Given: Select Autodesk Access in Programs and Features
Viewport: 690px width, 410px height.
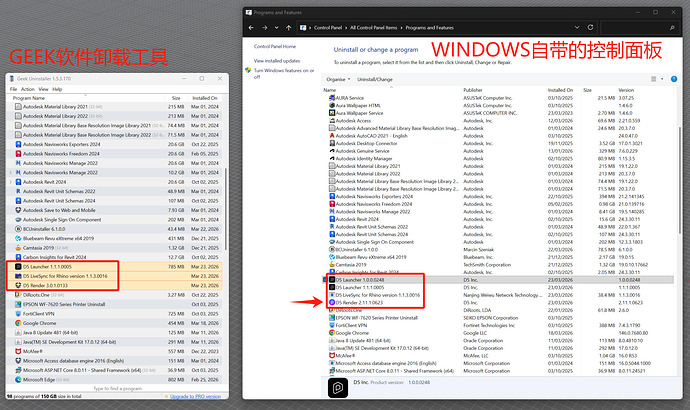Looking at the screenshot, I should (498, 121).
